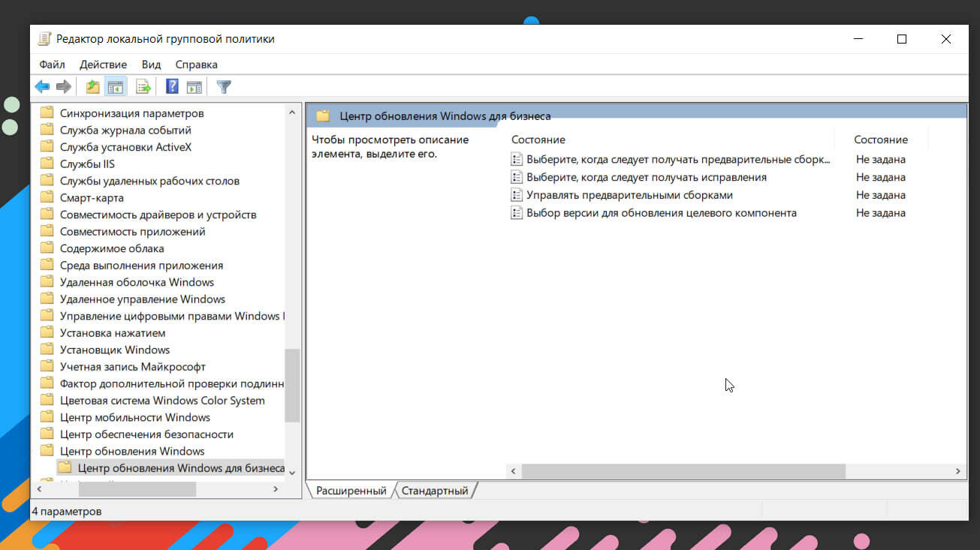Click the icon of policy 'Управлять предварительными сборками'

517,195
